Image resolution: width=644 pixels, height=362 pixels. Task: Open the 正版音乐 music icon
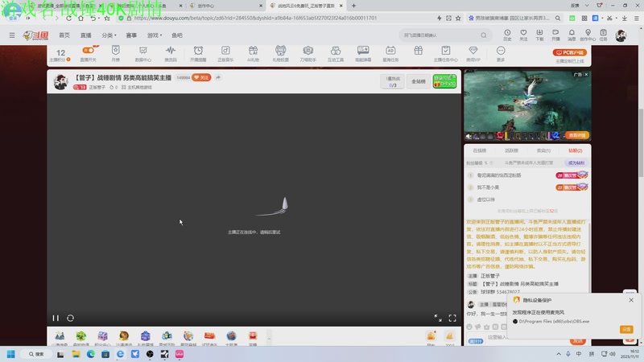point(225,51)
